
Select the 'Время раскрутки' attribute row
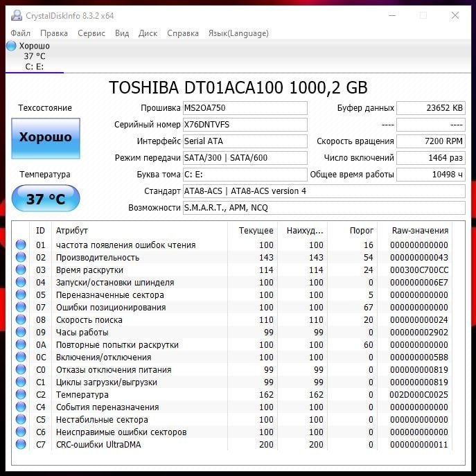point(233,270)
